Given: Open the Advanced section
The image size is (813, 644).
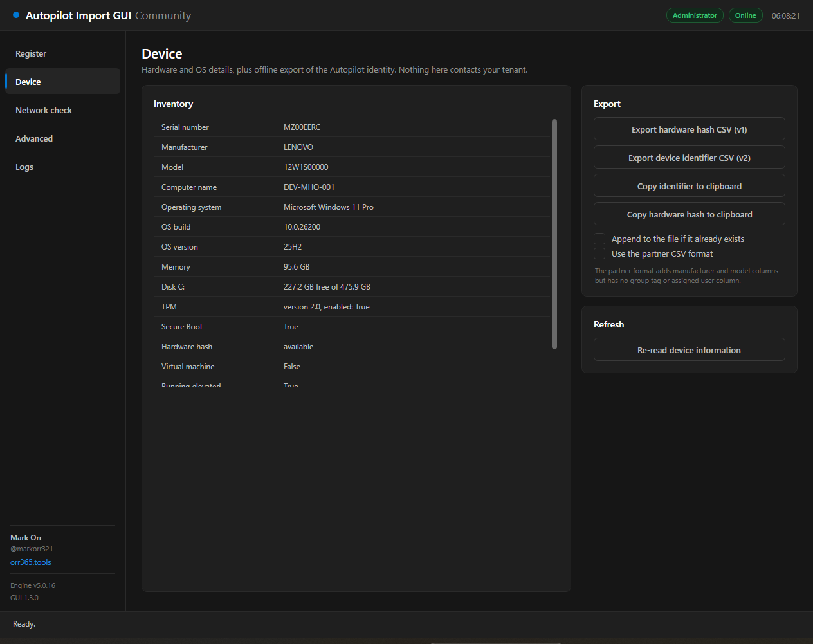Looking at the screenshot, I should (62, 138).
